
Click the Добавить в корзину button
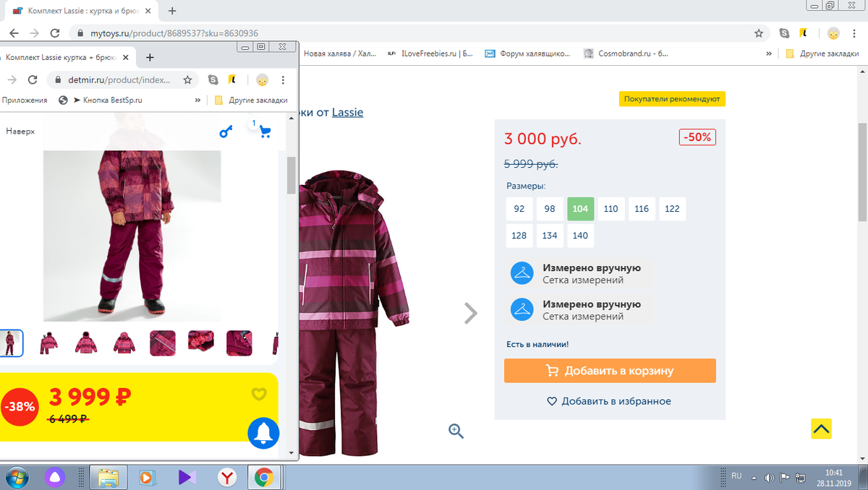610,371
